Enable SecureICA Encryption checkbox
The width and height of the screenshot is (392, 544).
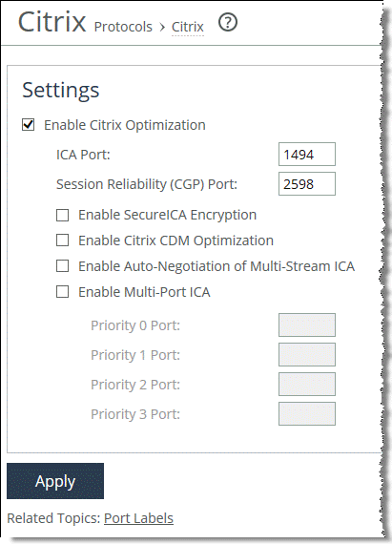62,215
